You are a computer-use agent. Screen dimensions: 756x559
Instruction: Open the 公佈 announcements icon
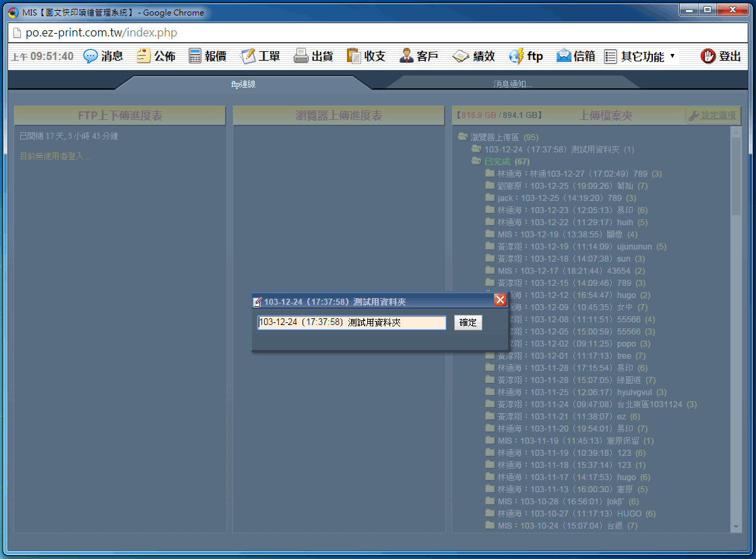tap(144, 57)
